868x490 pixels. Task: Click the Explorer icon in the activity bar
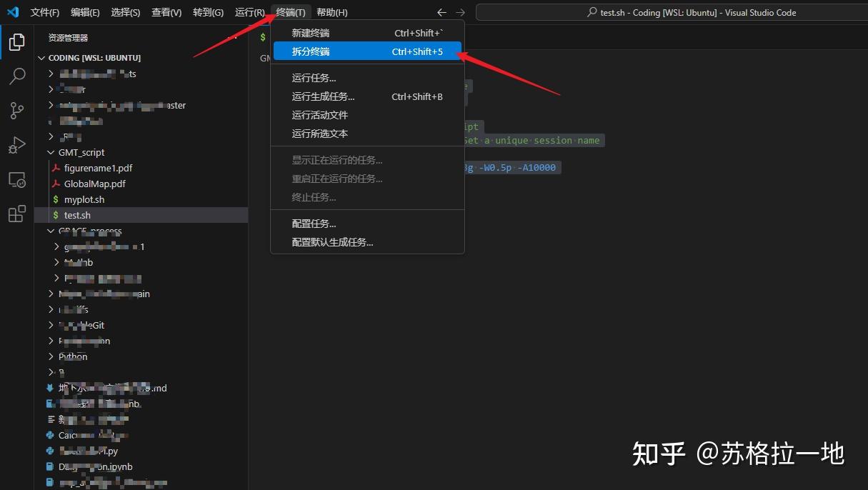[x=16, y=42]
